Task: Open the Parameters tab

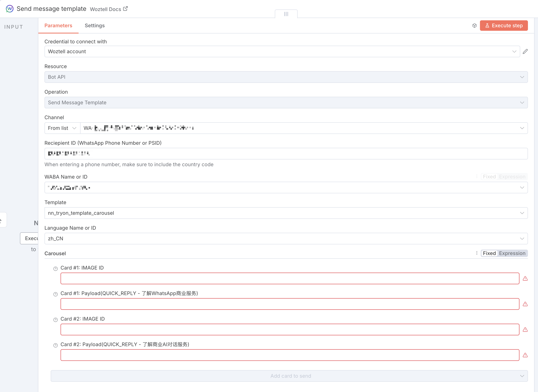Action: point(58,26)
